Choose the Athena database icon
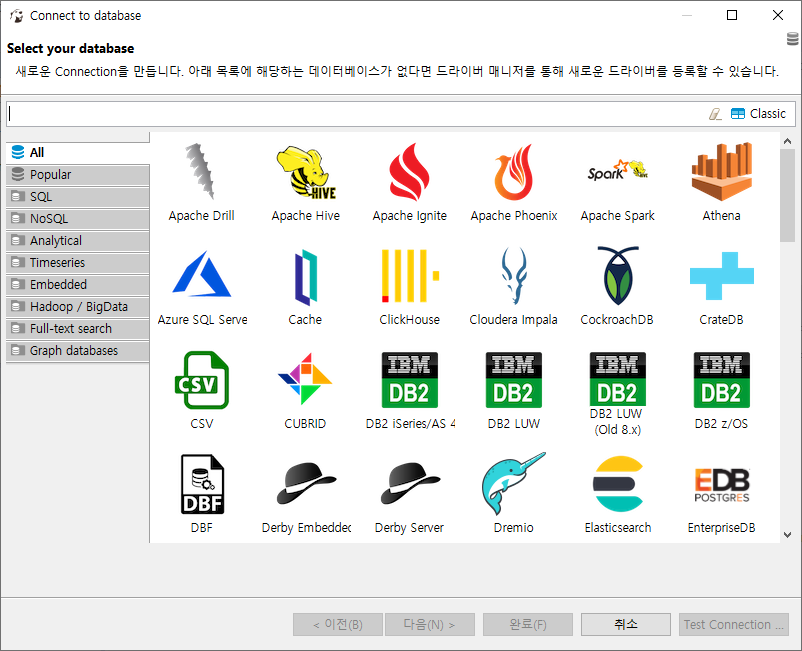802x651 pixels. tap(721, 171)
